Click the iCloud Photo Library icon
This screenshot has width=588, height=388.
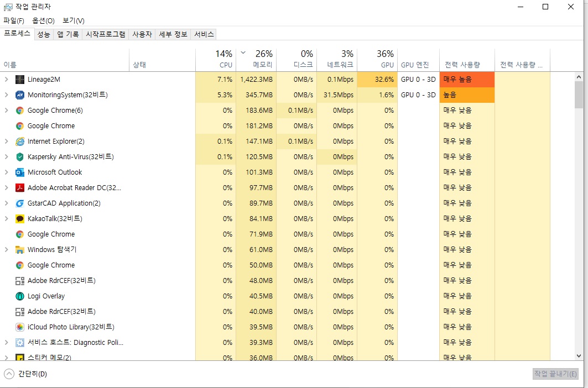click(20, 327)
